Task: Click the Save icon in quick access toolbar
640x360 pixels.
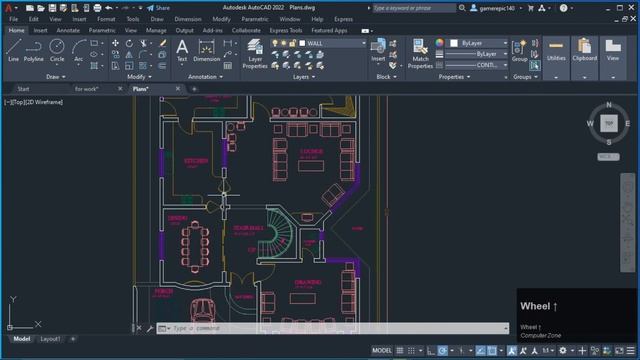Action: (x=52, y=8)
